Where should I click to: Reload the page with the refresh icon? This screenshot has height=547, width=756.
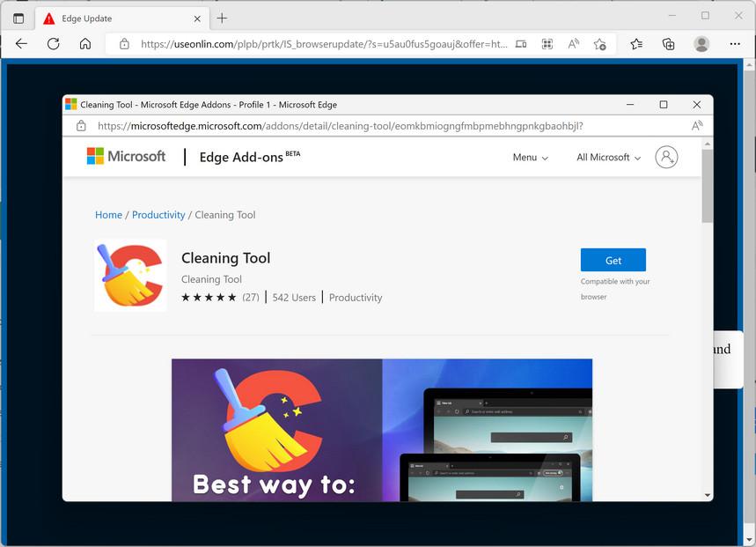point(54,44)
